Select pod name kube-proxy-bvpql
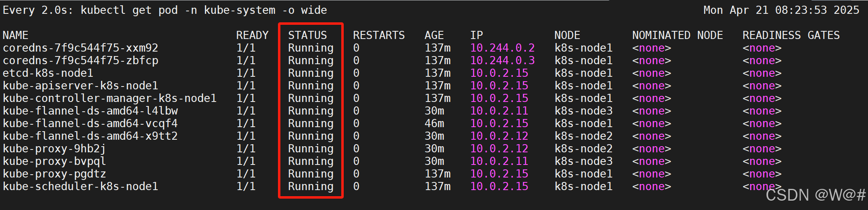This screenshot has height=210, width=868. pyautogui.click(x=54, y=161)
